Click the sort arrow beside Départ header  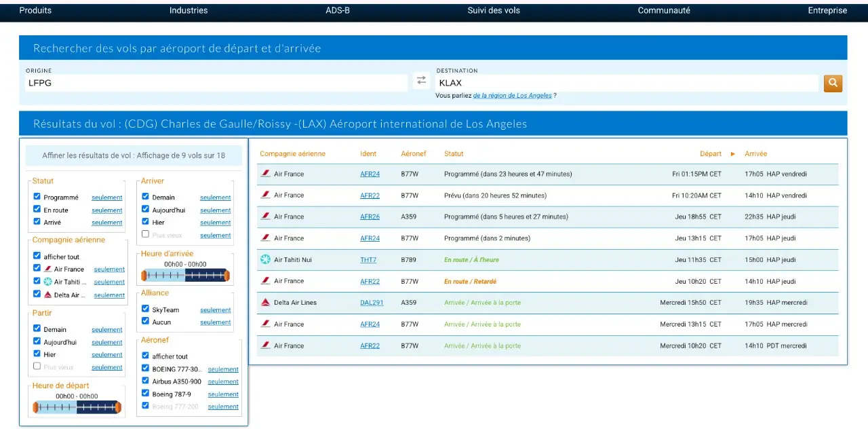(x=732, y=154)
